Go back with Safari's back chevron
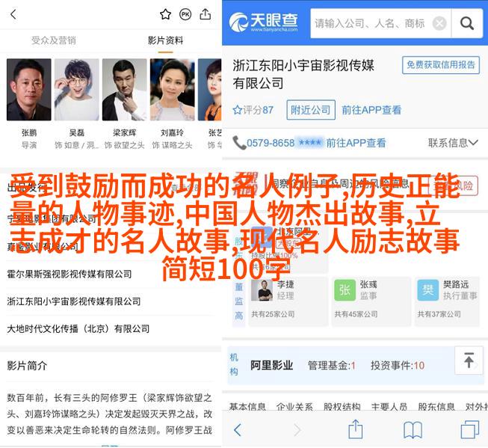 (238, 430)
